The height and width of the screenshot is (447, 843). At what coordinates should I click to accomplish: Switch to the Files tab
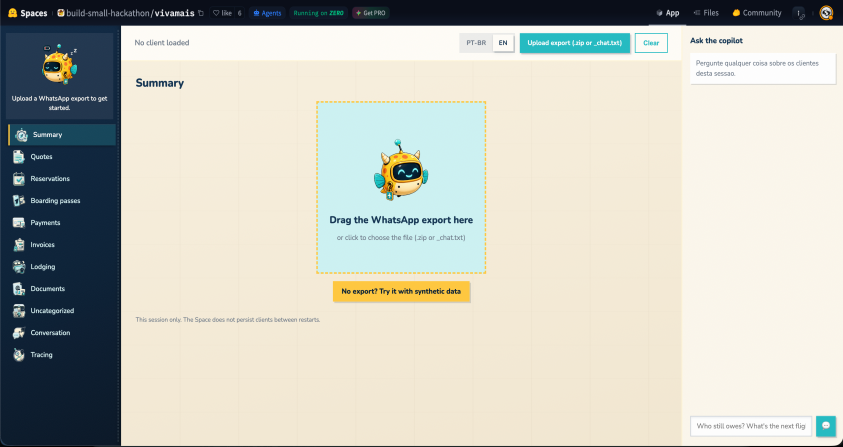706,13
